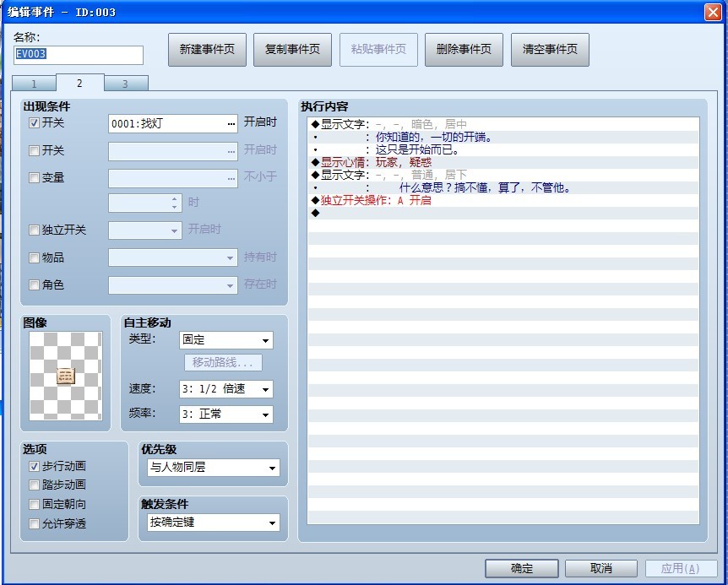
Task: Check the 踏步动画 option
Action: 34,485
